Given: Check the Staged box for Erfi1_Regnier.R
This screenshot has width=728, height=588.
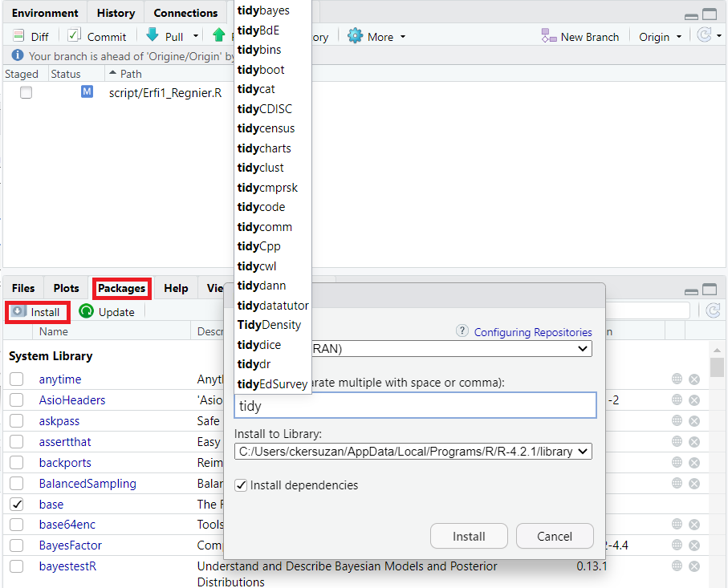Looking at the screenshot, I should [x=26, y=93].
